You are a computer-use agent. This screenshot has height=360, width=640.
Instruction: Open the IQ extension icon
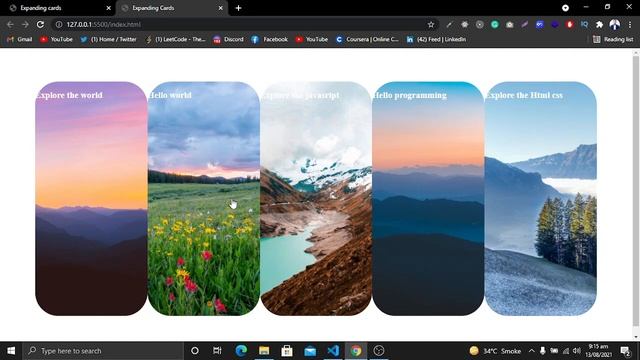[584, 24]
